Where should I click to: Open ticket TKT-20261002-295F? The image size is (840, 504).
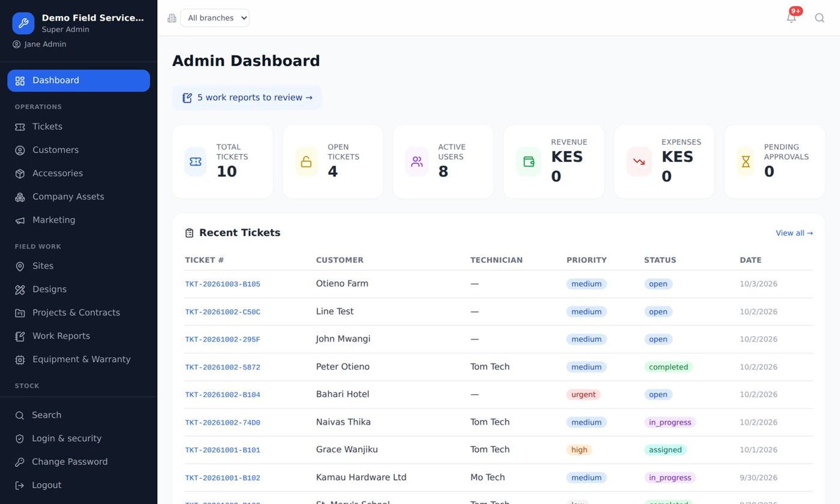click(223, 340)
